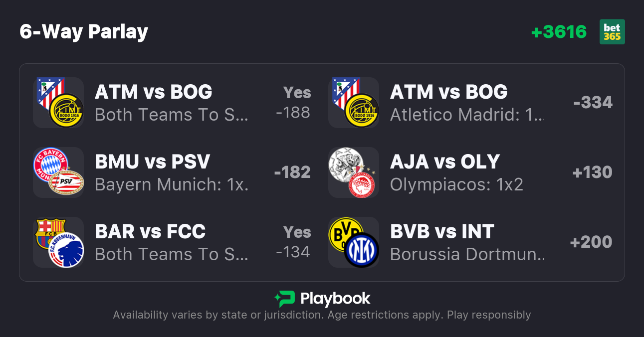Click the Ajax vs Olympiacos crests
The image size is (644, 337).
(x=354, y=172)
